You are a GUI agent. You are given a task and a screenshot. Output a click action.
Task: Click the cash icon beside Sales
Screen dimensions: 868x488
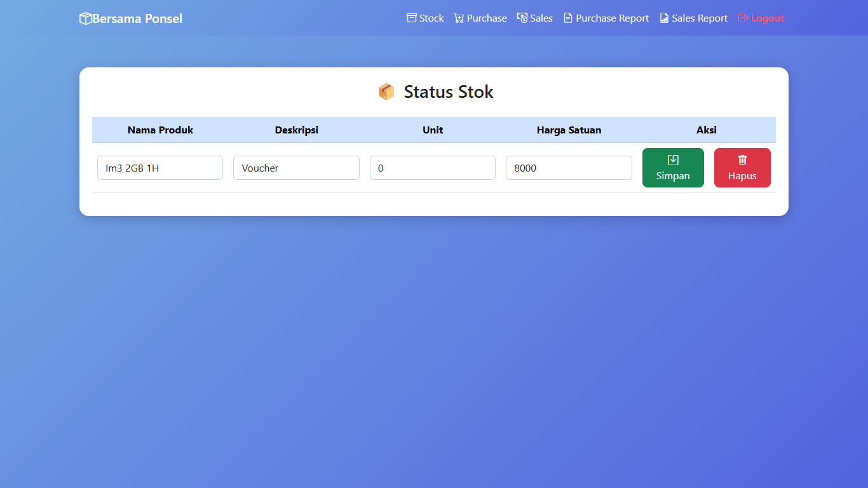tap(522, 18)
